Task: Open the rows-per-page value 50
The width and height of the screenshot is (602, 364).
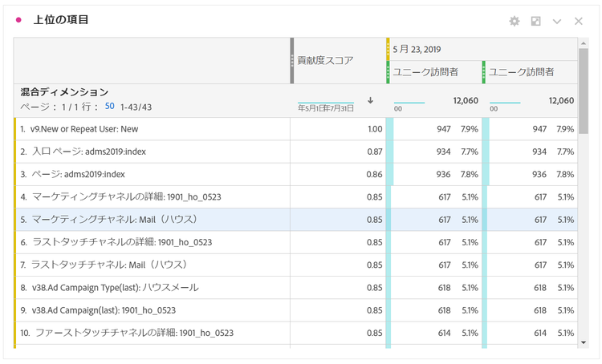Action: [x=109, y=107]
